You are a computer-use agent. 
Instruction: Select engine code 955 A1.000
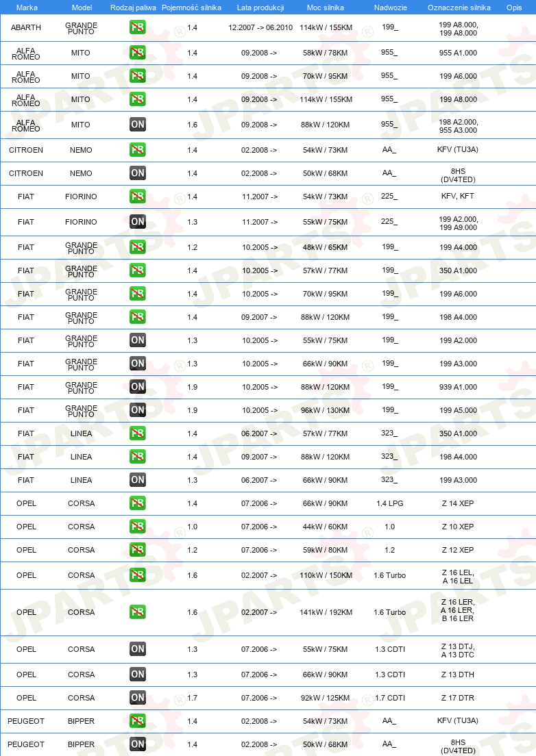point(459,53)
